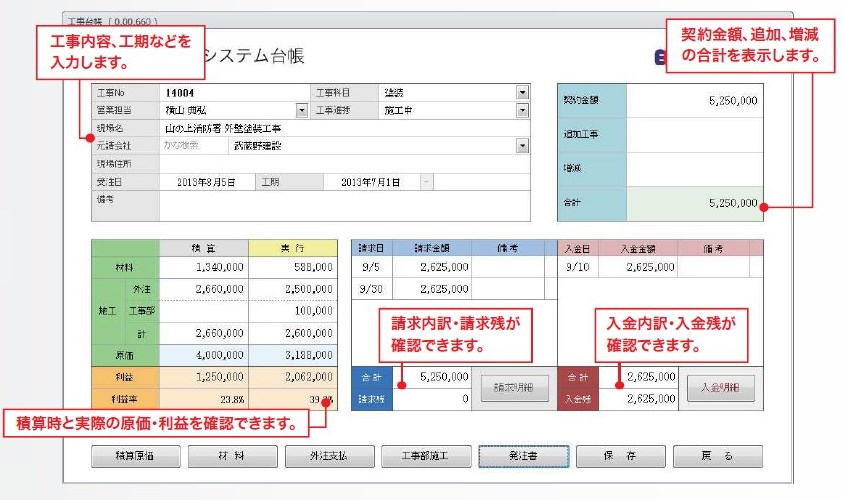The width and height of the screenshot is (843, 500).
Task: Open the 入金明細 button
Action: [720, 388]
